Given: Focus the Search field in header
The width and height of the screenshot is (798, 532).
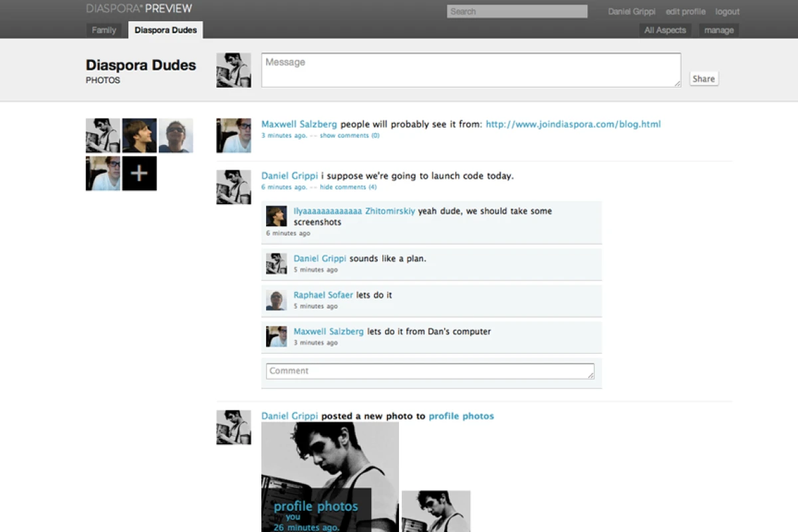Looking at the screenshot, I should (x=517, y=11).
